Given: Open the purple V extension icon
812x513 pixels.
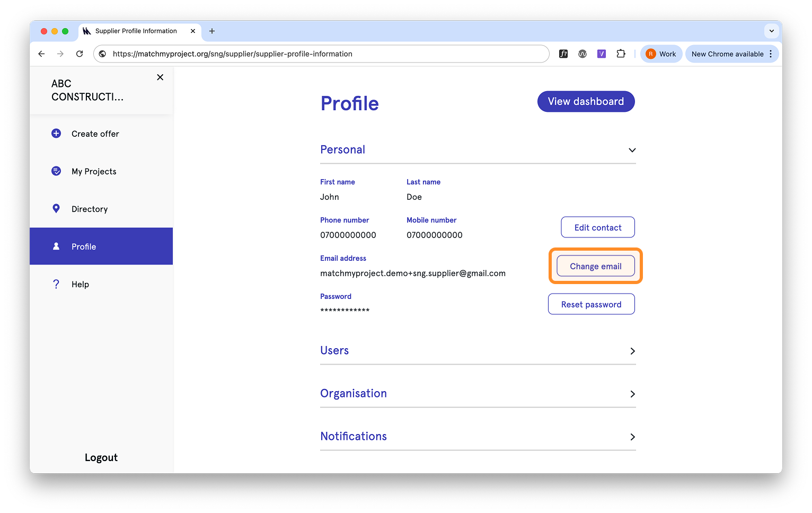Looking at the screenshot, I should tap(602, 54).
